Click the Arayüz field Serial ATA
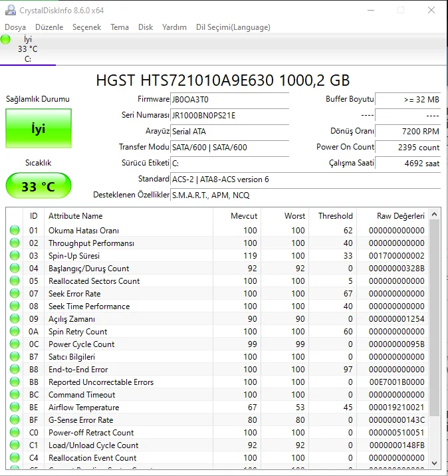Image resolution: width=448 pixels, height=476 pixels. (229, 132)
